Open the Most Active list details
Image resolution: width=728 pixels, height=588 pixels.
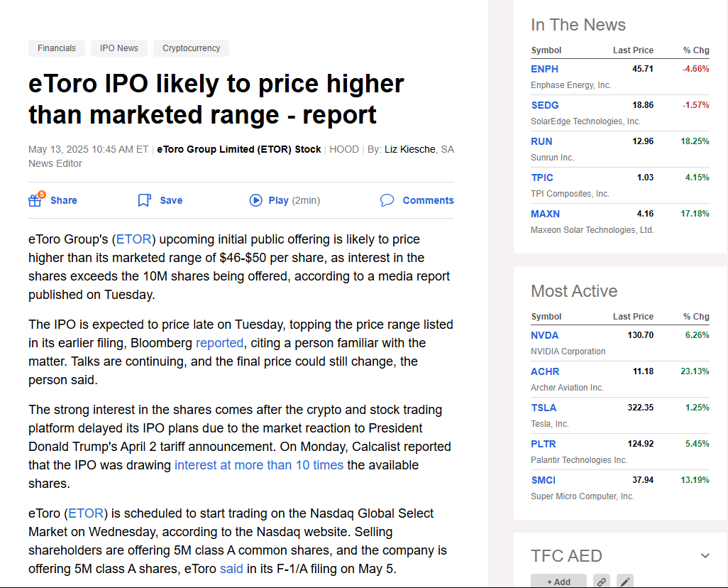coord(574,290)
